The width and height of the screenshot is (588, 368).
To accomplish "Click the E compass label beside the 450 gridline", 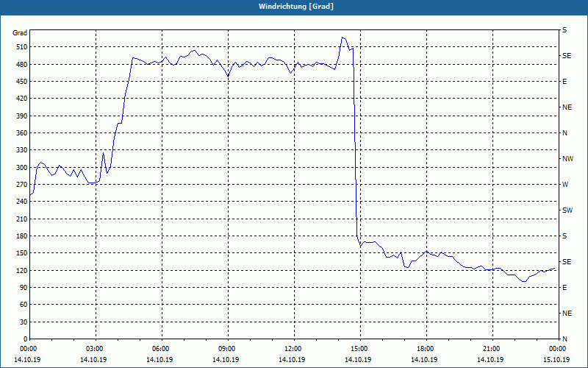I will coord(564,82).
